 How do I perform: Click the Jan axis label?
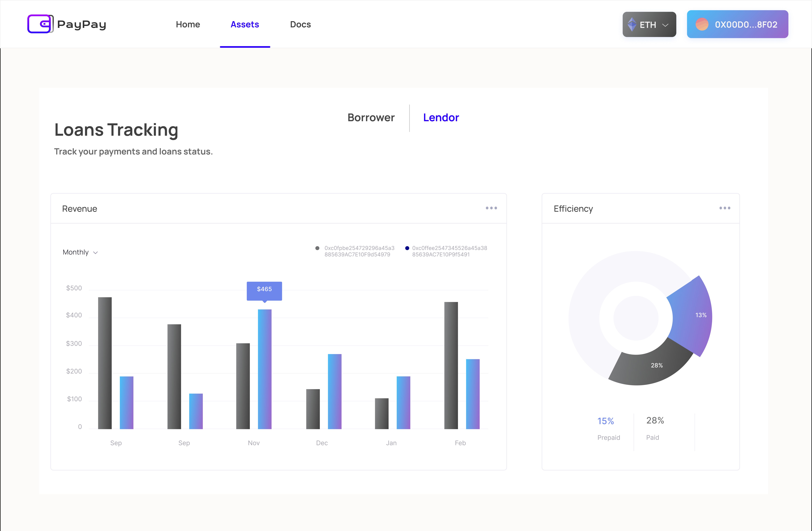point(391,443)
